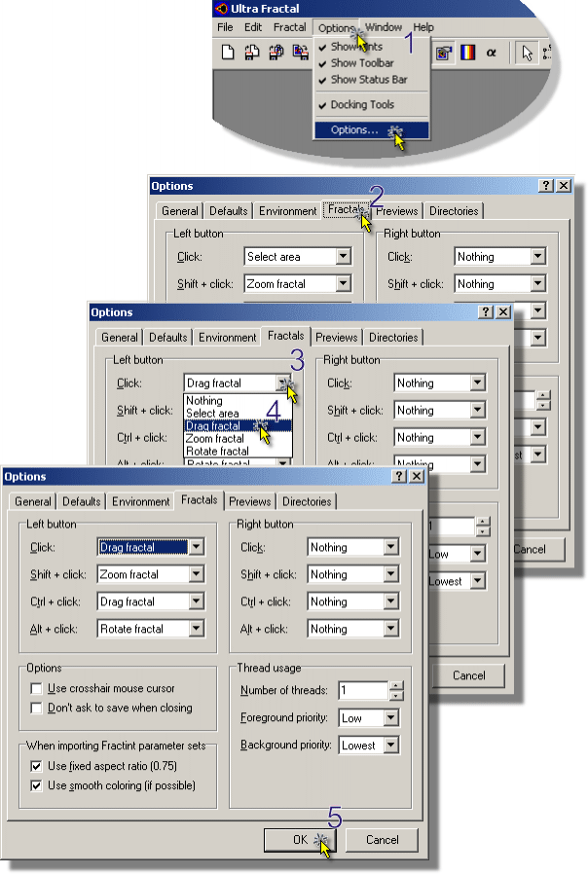Switch to Environment tab in front dialog
This screenshot has height=874, width=588.
141,501
